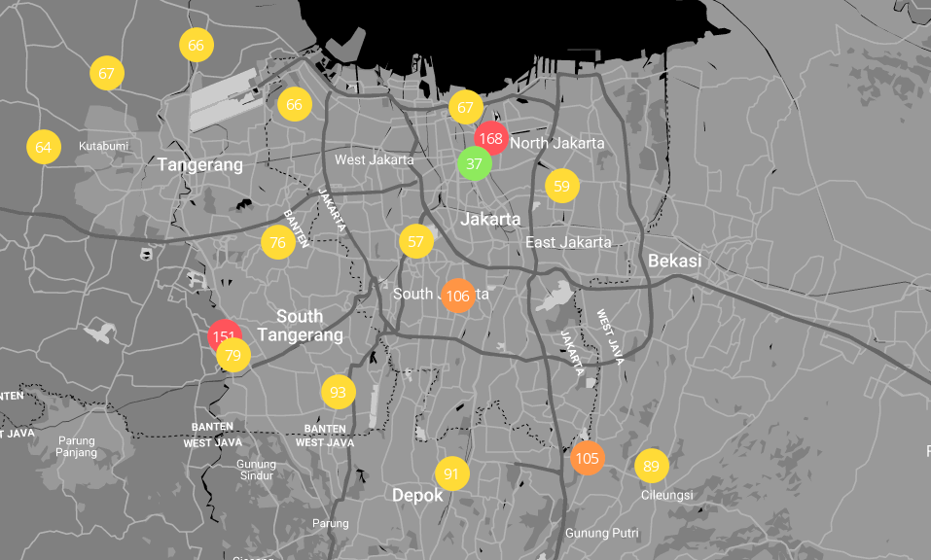Screen dimensions: 931x560
Task: Select the 93 marker below South Tangerang
Action: pos(337,393)
